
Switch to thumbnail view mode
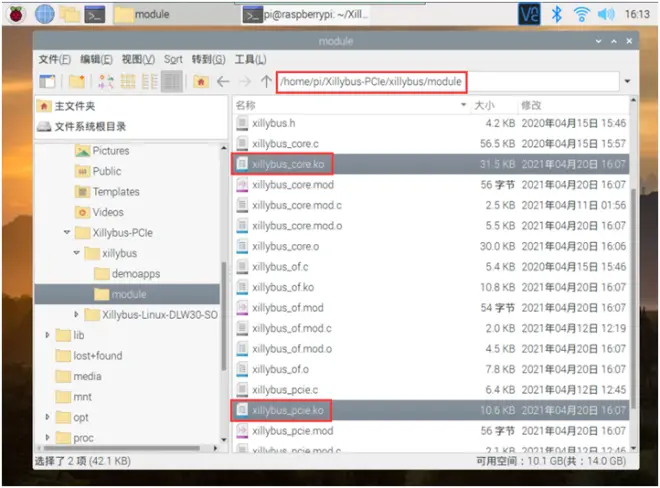pos(128,81)
